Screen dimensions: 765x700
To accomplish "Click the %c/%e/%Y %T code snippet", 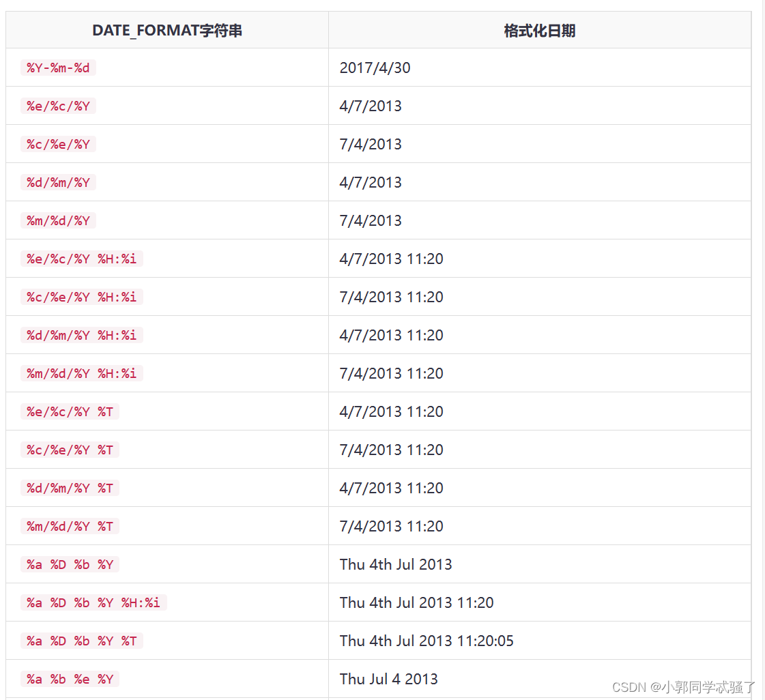I will tap(70, 450).
